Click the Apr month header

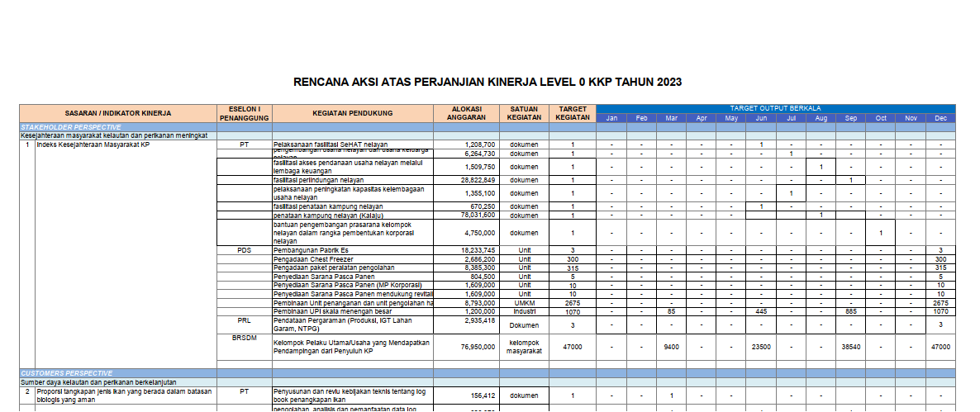pos(702,118)
